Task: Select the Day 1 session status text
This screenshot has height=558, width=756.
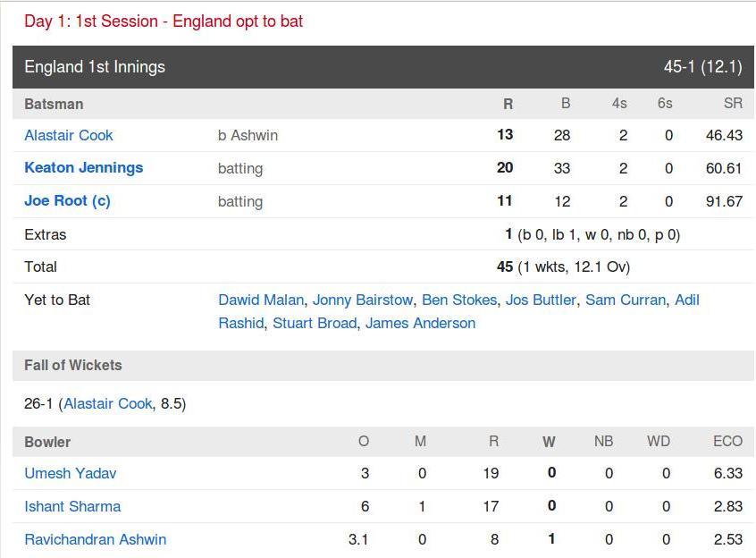Action: click(164, 21)
